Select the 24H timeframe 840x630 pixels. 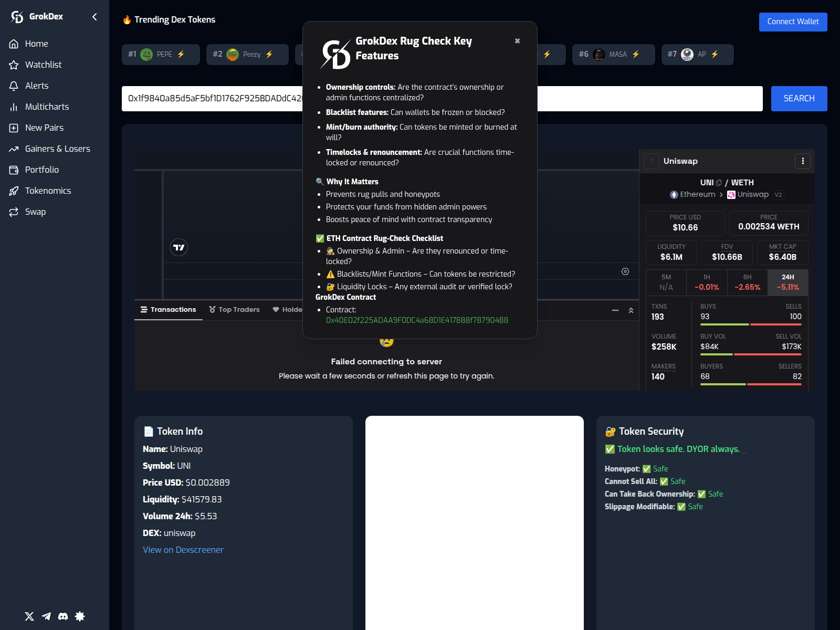click(x=788, y=282)
